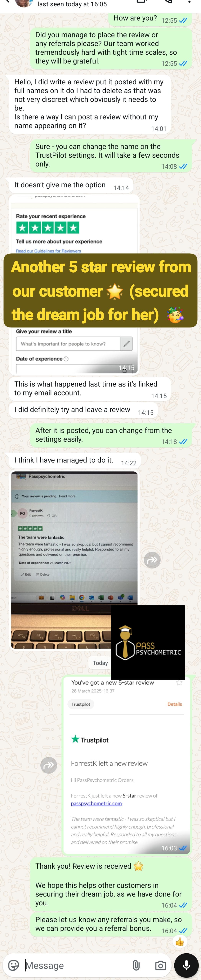Tap the thumbs up reaction emoji
The width and height of the screenshot is (201, 980).
(x=180, y=942)
